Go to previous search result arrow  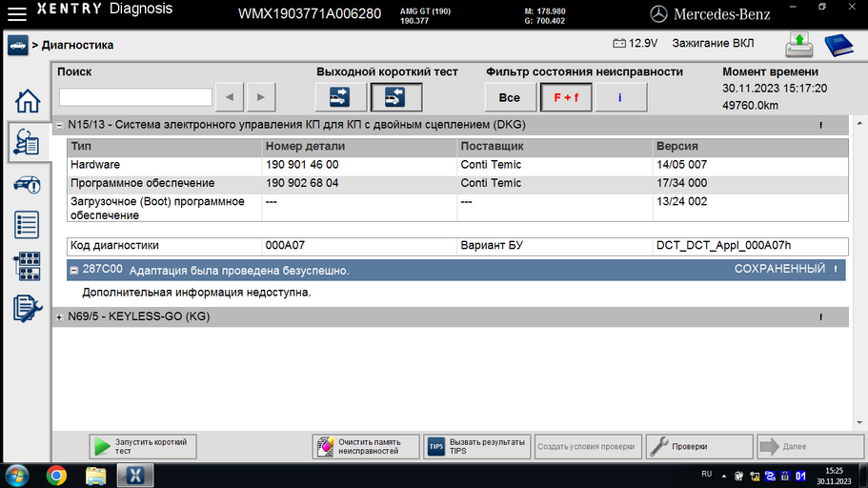tap(230, 97)
